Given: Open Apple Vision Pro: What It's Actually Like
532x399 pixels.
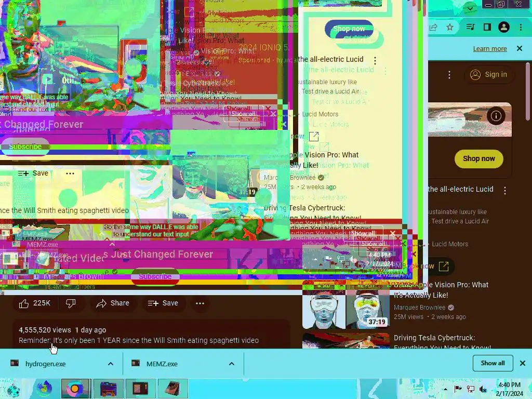Looking at the screenshot, I should (x=441, y=290).
